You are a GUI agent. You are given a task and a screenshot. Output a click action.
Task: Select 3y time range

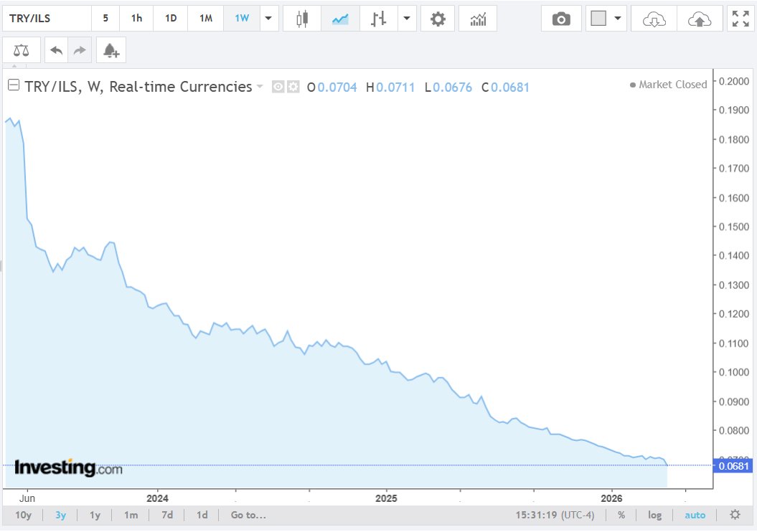[60, 515]
